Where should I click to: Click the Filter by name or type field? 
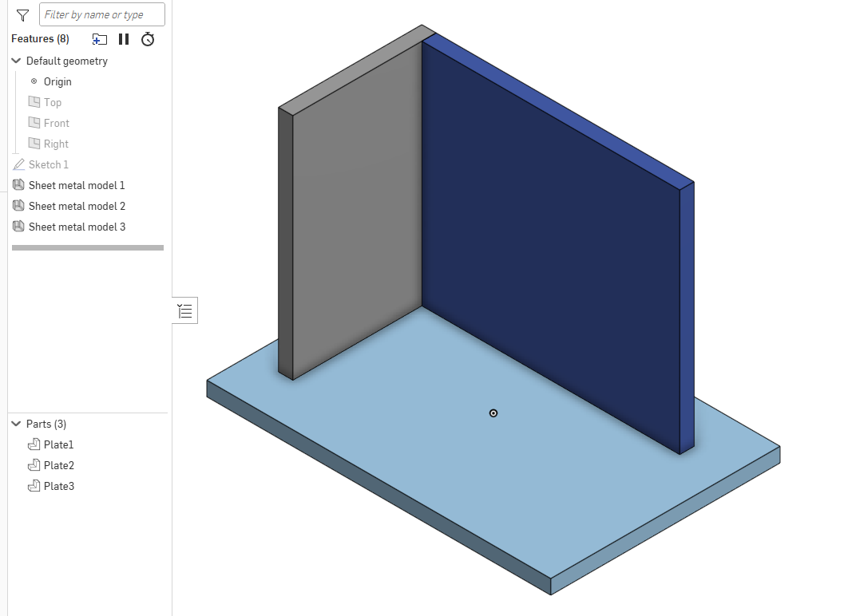(101, 14)
